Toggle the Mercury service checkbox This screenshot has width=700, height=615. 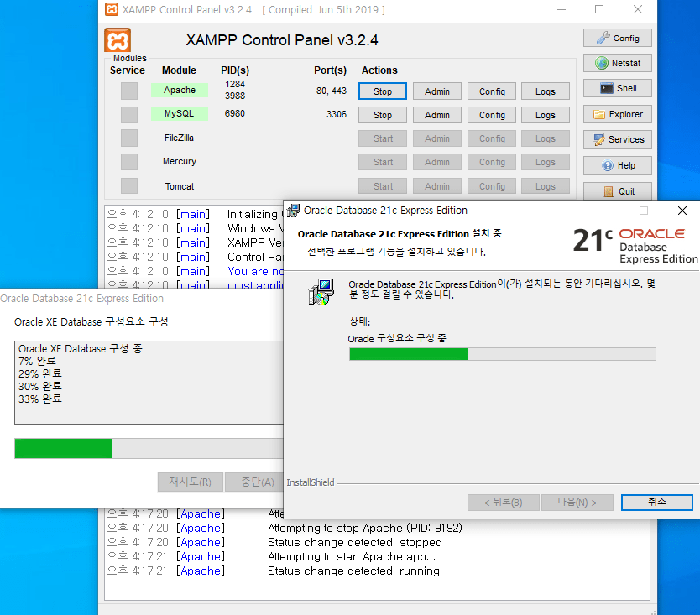pos(129,162)
